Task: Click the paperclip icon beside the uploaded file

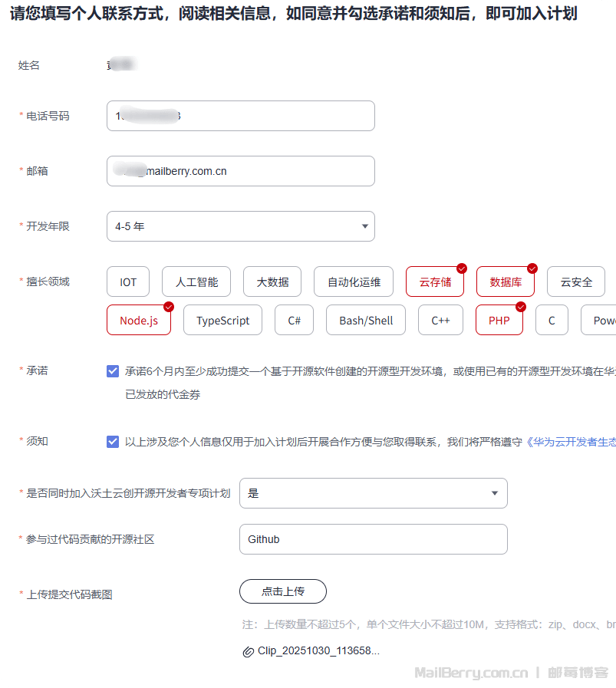Action: pyautogui.click(x=248, y=652)
